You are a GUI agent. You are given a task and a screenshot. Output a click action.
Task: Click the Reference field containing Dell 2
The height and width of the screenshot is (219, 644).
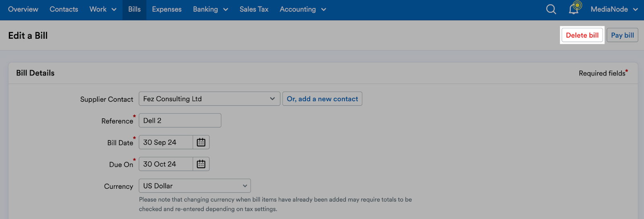point(180,121)
